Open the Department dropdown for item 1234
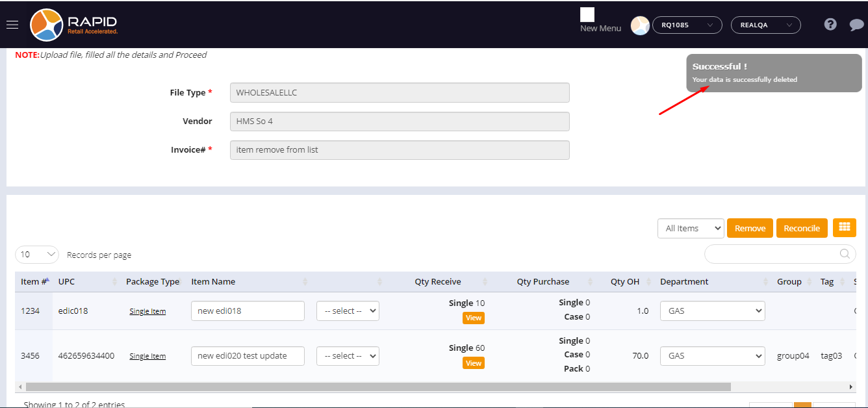868x408 pixels. pos(712,311)
